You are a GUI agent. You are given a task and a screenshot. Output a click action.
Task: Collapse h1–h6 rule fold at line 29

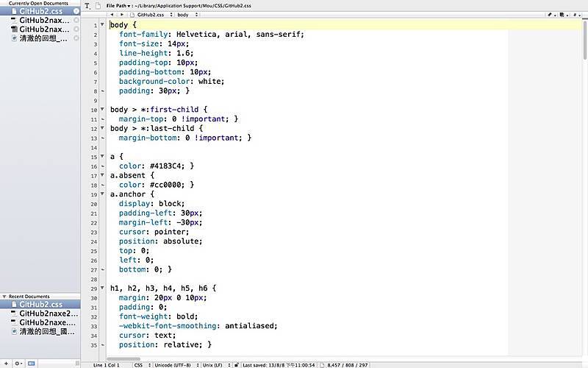102,288
